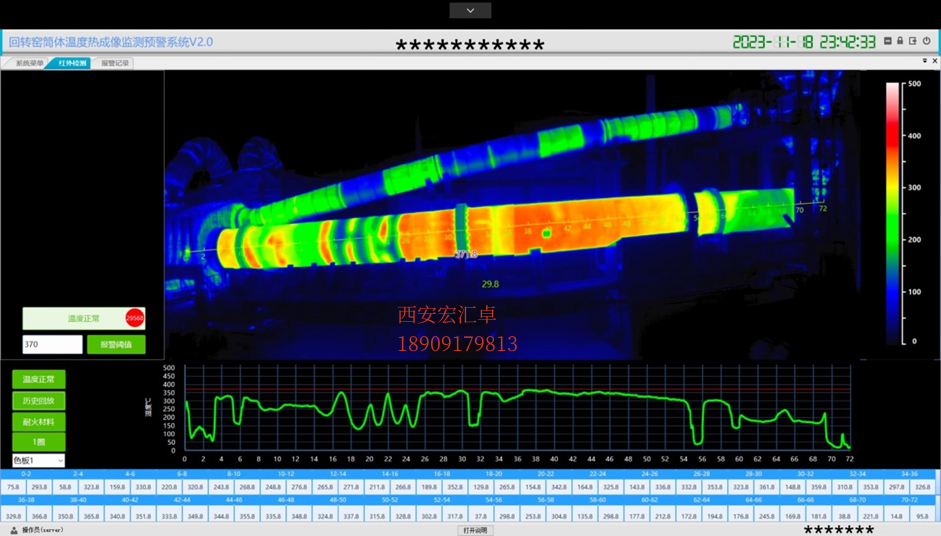Click the operator user icon in status bar
The image size is (941, 536).
point(14,531)
